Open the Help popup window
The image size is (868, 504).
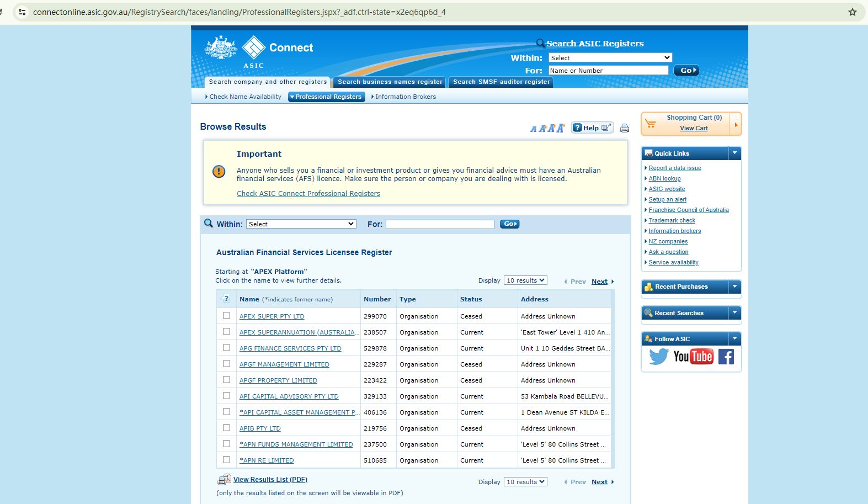(592, 128)
